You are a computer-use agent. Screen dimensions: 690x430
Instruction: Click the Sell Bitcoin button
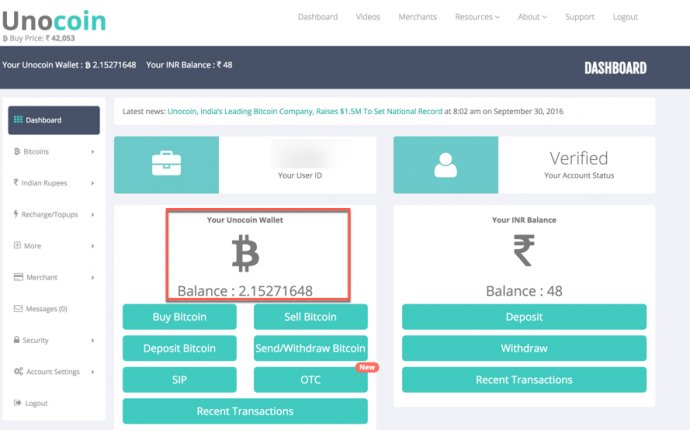tap(310, 317)
